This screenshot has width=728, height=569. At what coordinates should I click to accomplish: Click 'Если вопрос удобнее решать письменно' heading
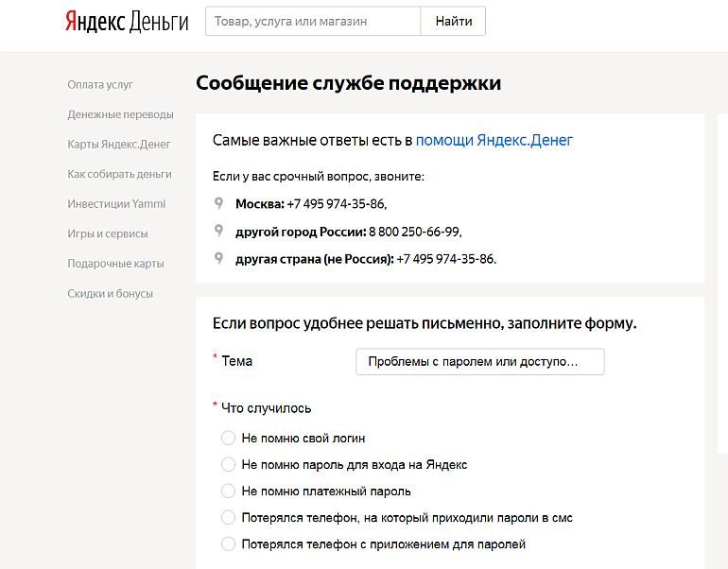pyautogui.click(x=425, y=323)
